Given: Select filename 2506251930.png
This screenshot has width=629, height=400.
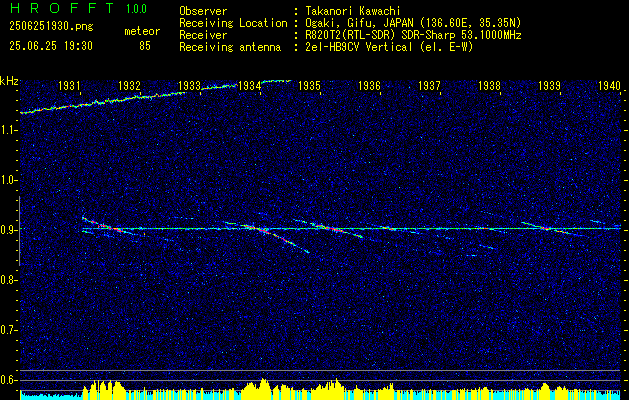Looking at the screenshot, I should point(51,27).
